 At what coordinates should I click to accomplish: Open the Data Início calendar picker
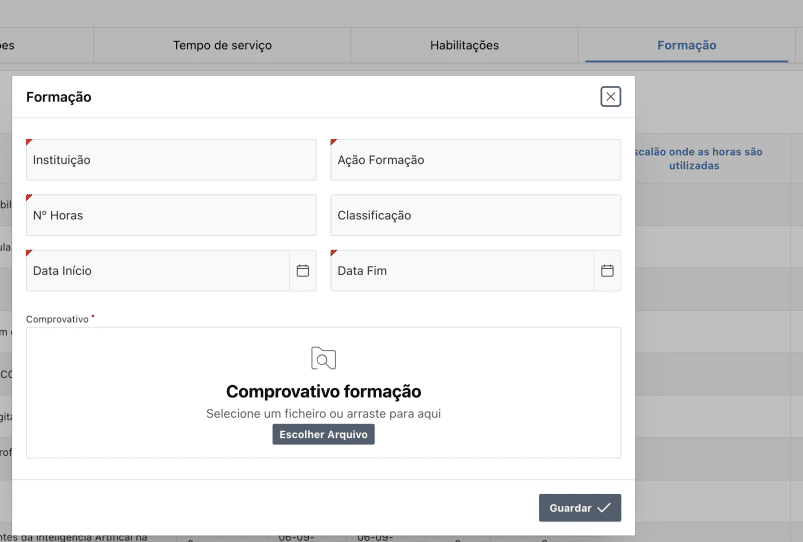(x=303, y=271)
